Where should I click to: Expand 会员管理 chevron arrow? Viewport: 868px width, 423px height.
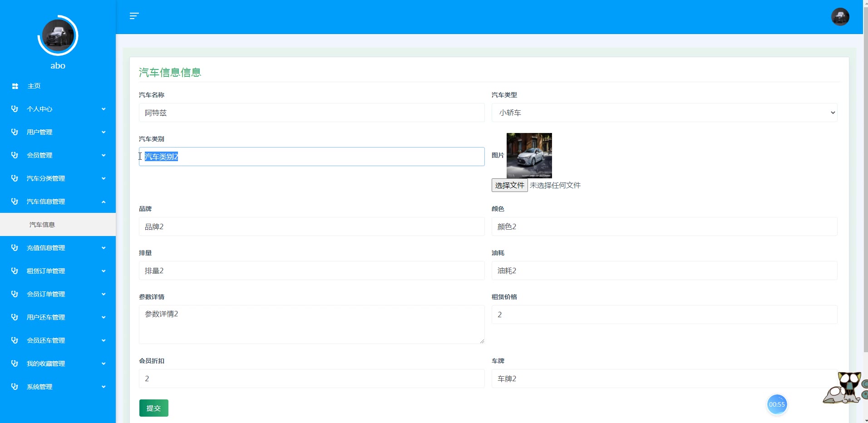coord(104,155)
